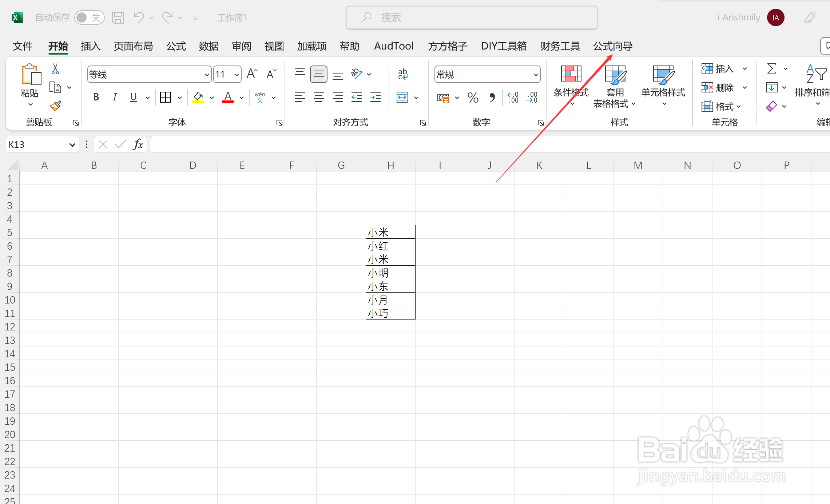Click the 插入 cells button

[x=718, y=68]
